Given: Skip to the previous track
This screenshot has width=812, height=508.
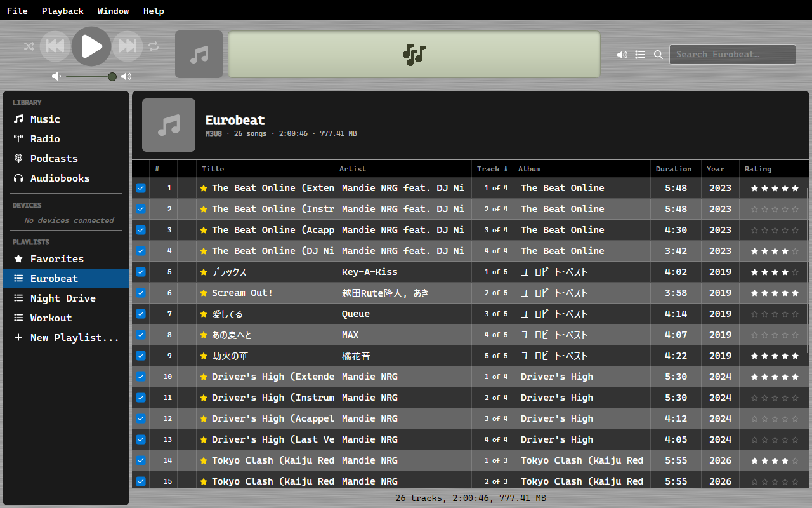Looking at the screenshot, I should click(x=55, y=46).
